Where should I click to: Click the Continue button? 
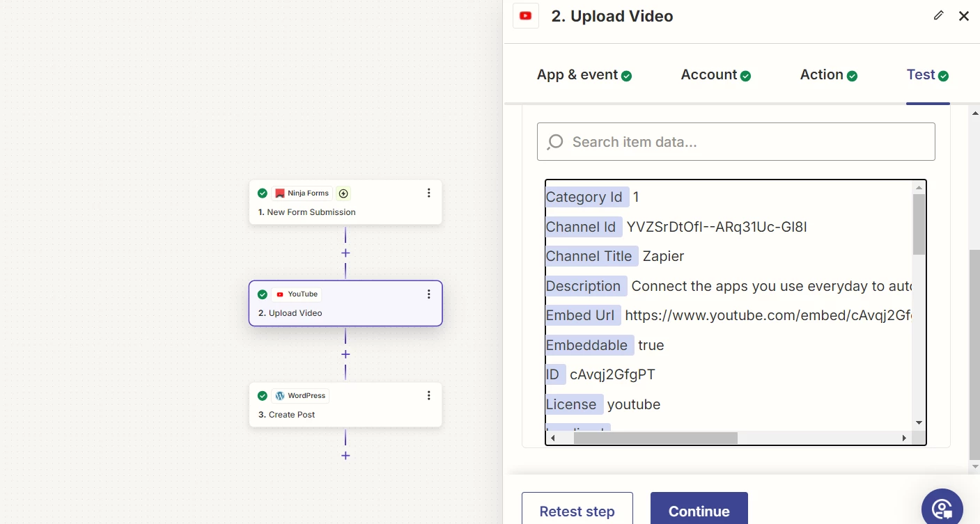pyautogui.click(x=699, y=511)
